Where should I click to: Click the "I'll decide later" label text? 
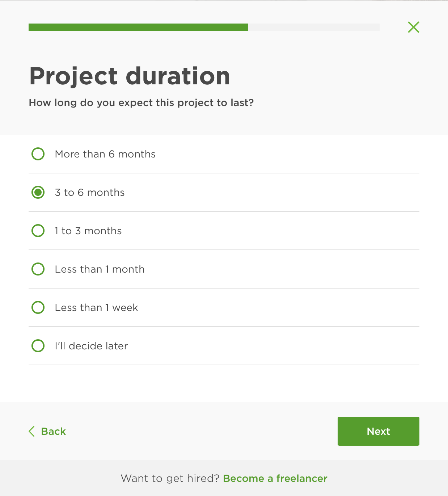click(91, 346)
